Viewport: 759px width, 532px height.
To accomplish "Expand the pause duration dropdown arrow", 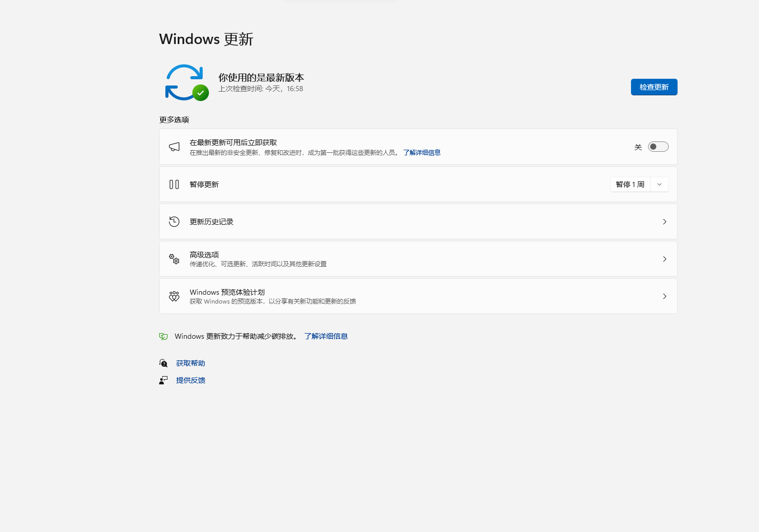I will (x=659, y=184).
